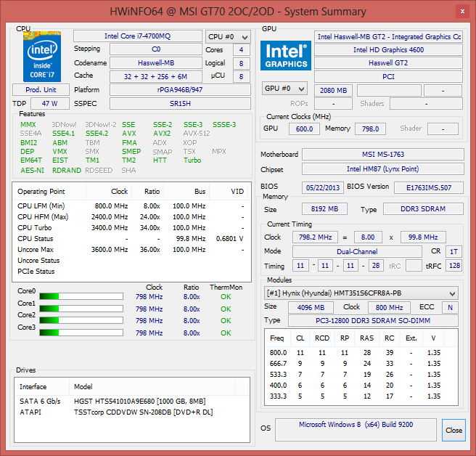476x456 pixels.
Task: Click the Core1 usage bar
Action: click(81, 309)
